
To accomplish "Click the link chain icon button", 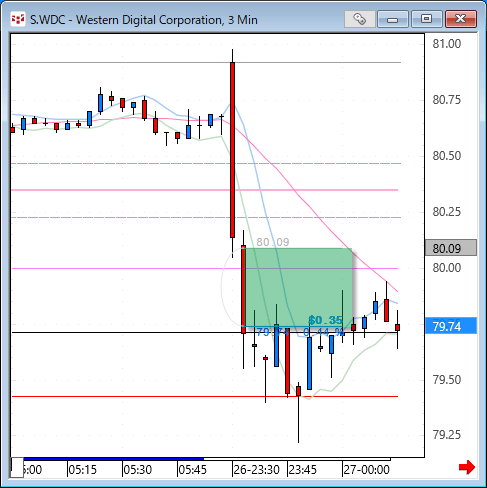I will [x=360, y=19].
